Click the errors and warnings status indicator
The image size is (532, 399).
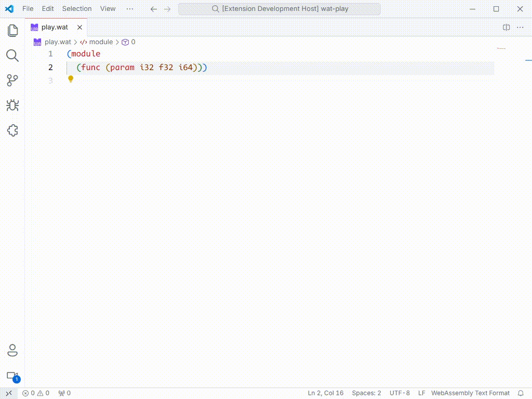click(36, 393)
